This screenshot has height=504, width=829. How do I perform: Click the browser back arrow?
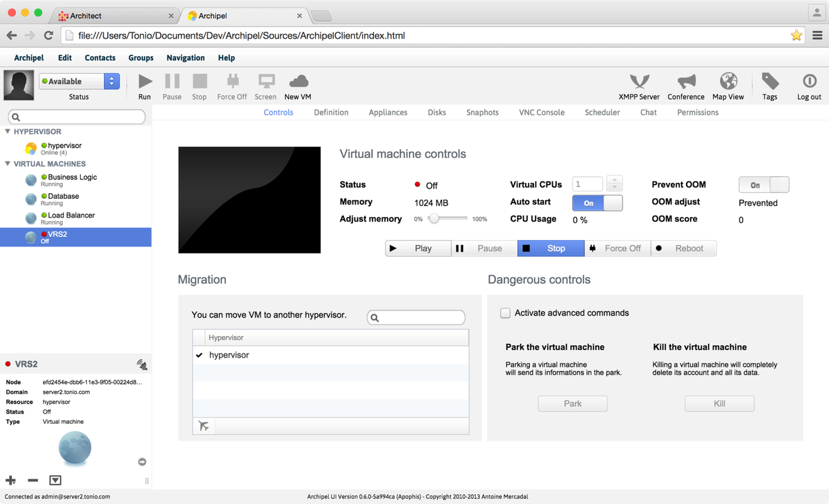pos(12,35)
